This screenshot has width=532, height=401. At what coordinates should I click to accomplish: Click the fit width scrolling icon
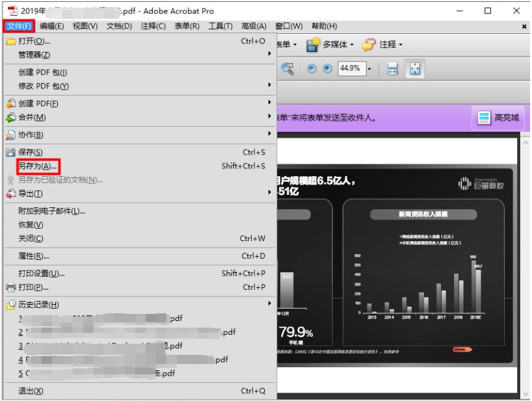[x=393, y=69]
